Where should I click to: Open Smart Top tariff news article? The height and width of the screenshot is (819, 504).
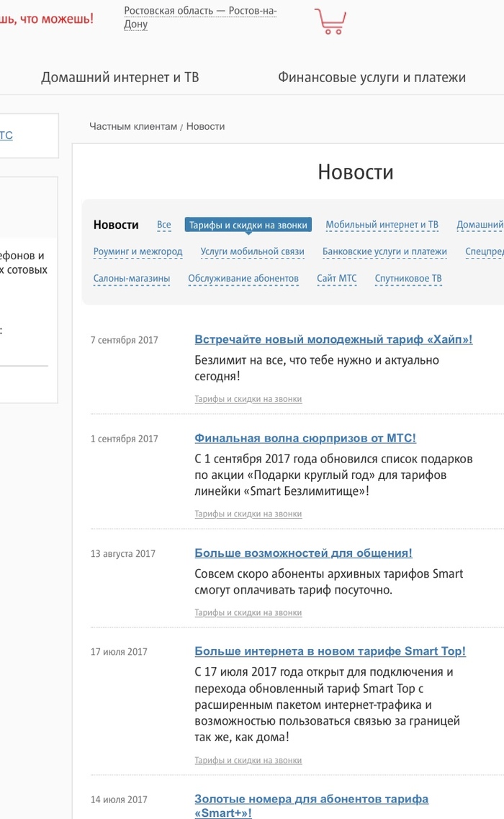pyautogui.click(x=330, y=651)
